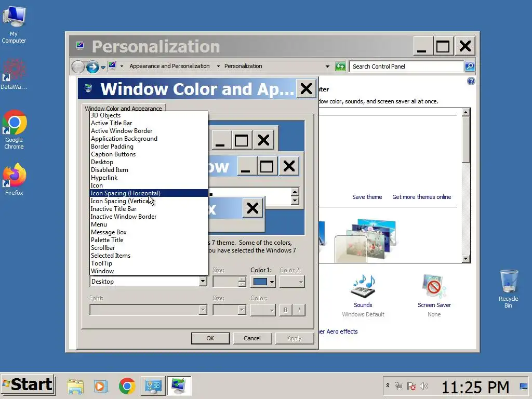The height and width of the screenshot is (399, 532).
Task: Close the Window Color and Appearance dialog
Action: (x=306, y=89)
